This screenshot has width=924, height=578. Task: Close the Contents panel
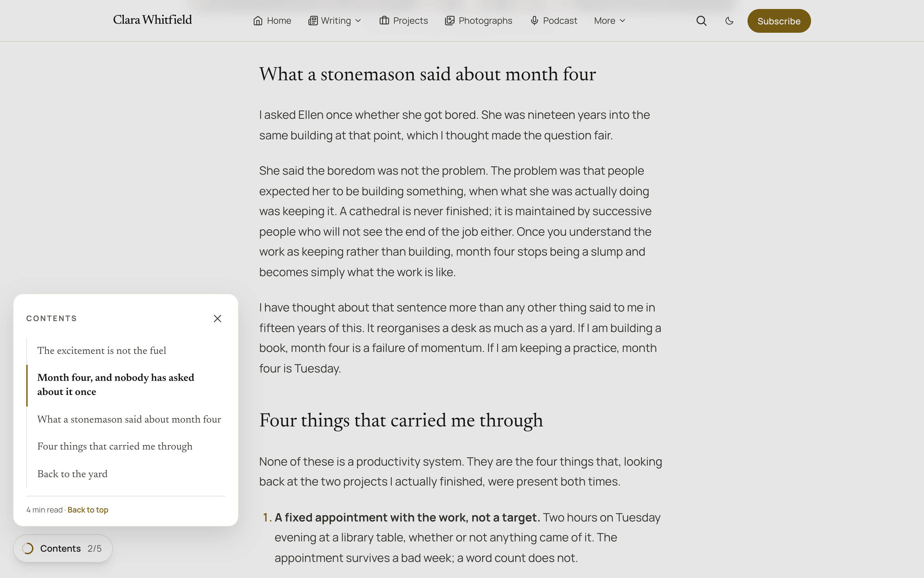click(217, 319)
